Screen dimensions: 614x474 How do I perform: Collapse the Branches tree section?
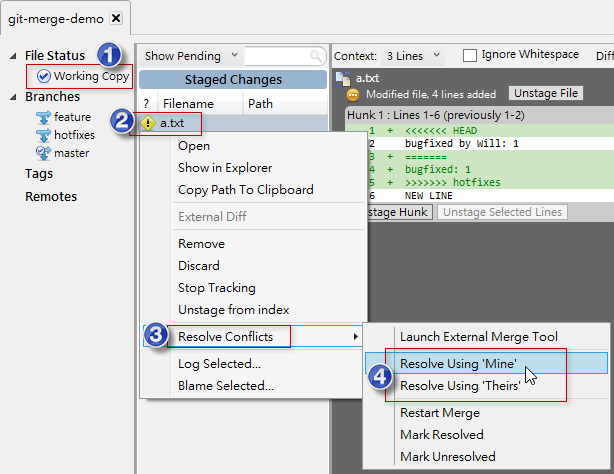coord(12,97)
